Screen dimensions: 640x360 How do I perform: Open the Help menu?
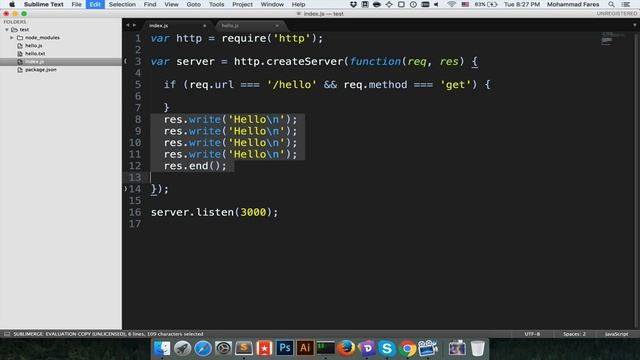(298, 4)
